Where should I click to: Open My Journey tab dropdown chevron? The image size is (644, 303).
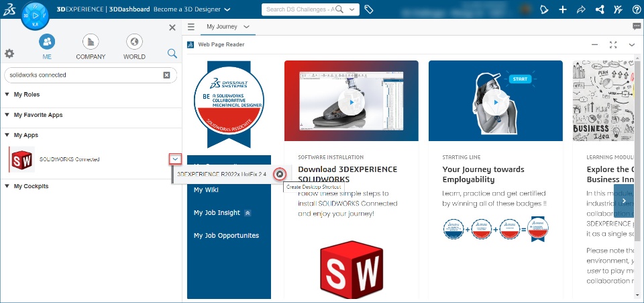tap(246, 27)
